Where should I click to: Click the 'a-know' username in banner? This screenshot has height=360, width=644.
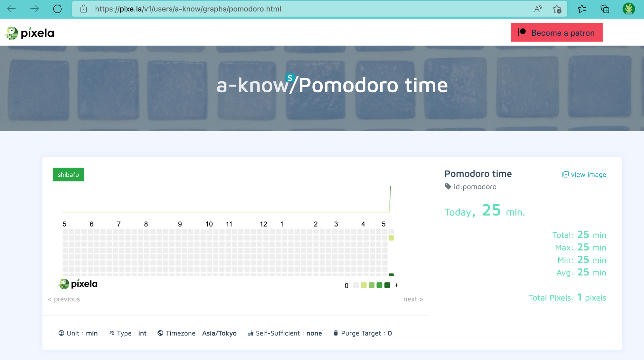coord(252,86)
